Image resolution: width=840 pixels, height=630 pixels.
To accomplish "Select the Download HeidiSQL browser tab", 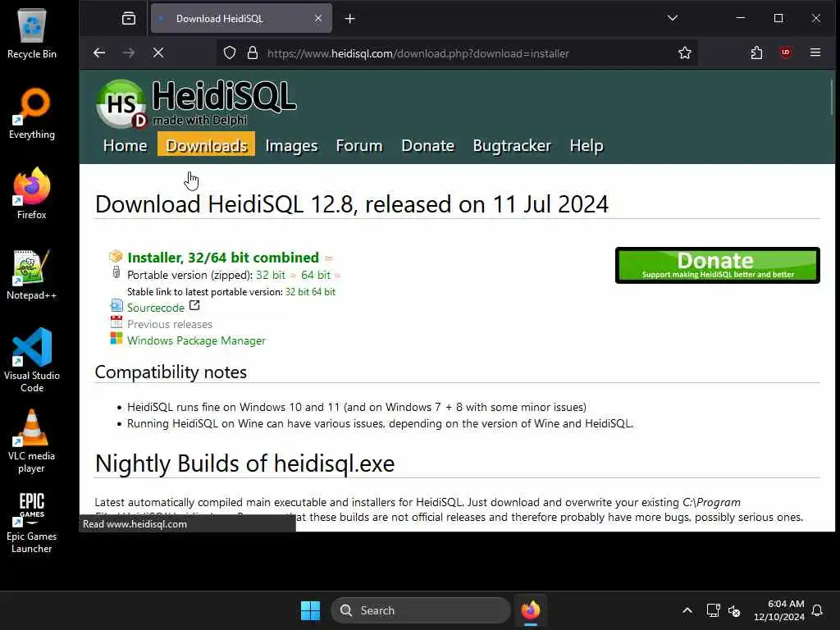I will click(242, 18).
